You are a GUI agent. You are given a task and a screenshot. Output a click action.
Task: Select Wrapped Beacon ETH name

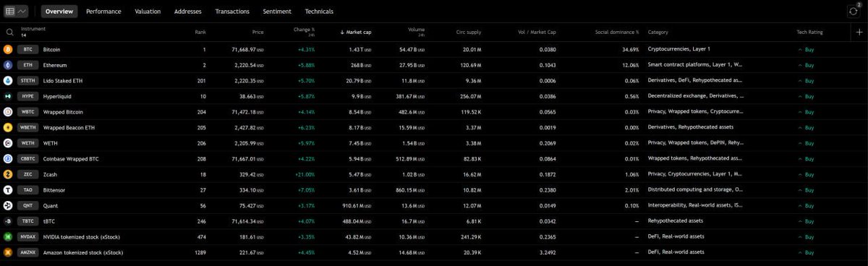69,127
